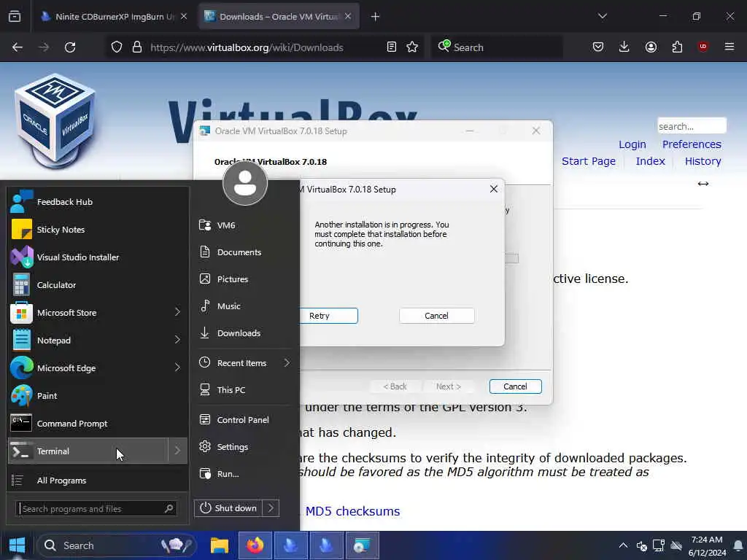747x560 pixels.
Task: Click the user account avatar picture
Action: [245, 183]
